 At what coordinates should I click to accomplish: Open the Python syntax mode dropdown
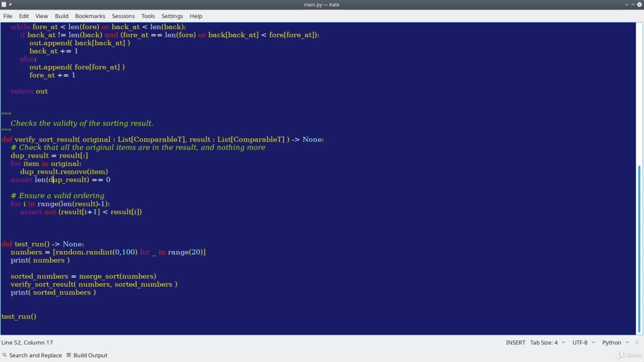tap(616, 342)
